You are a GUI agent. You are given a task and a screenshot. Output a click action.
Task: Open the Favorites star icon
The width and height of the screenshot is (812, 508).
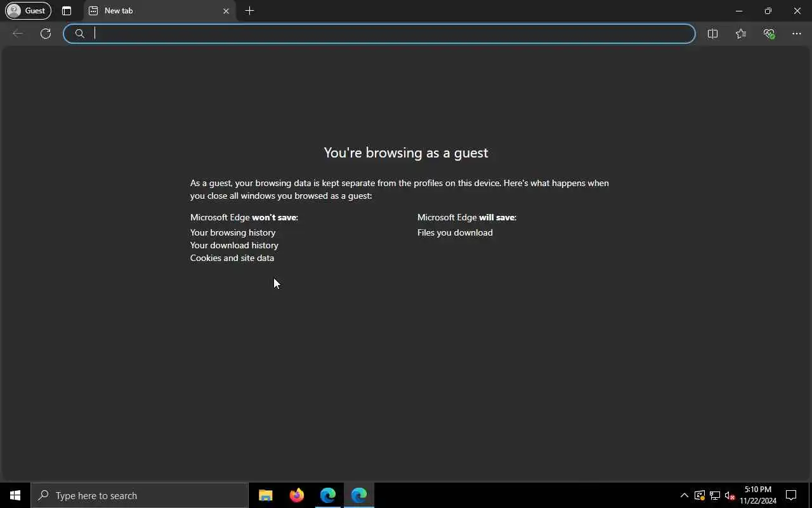(x=741, y=34)
